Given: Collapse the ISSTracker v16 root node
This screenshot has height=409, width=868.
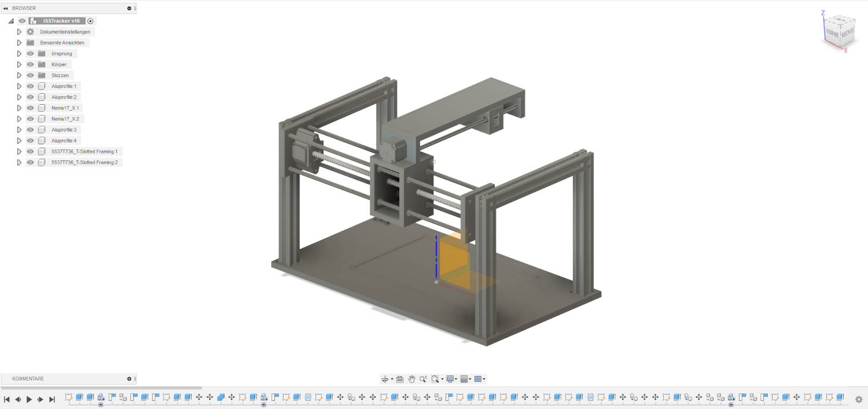Looking at the screenshot, I should point(11,21).
